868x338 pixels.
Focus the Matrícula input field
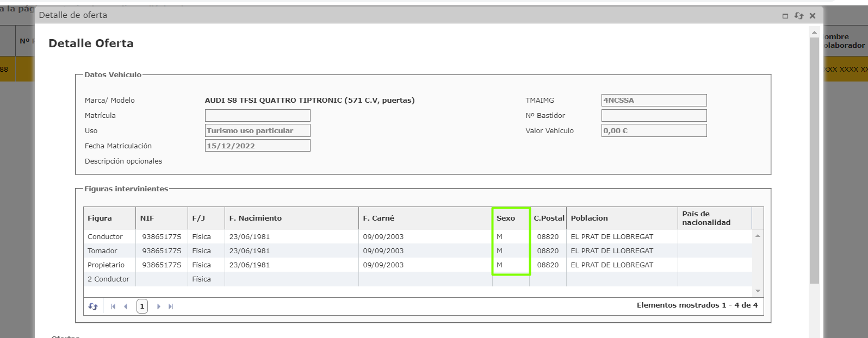point(257,115)
